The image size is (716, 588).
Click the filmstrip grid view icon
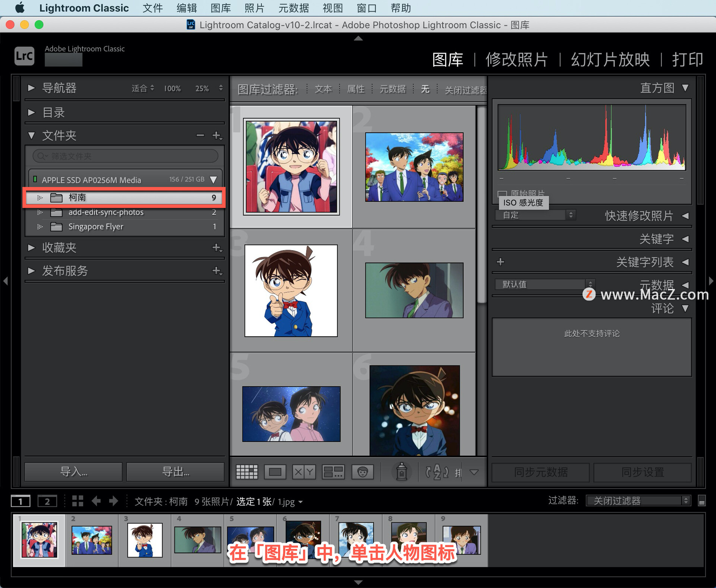(x=78, y=501)
